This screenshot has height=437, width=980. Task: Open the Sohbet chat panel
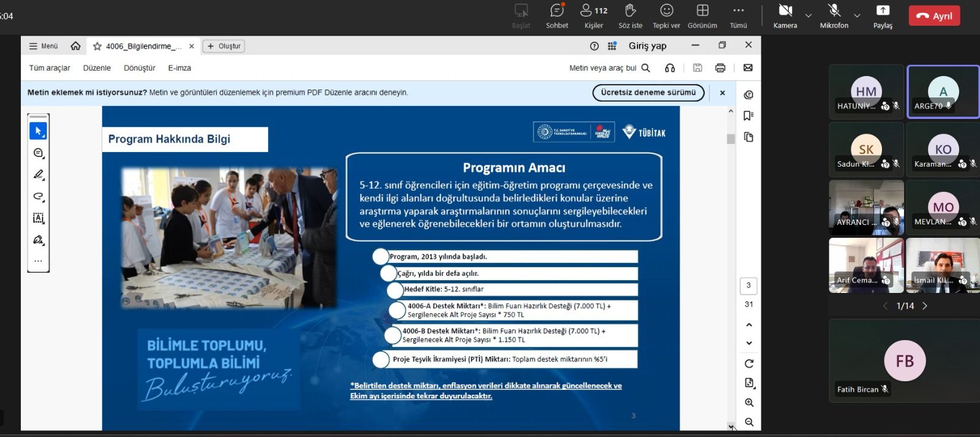click(557, 16)
